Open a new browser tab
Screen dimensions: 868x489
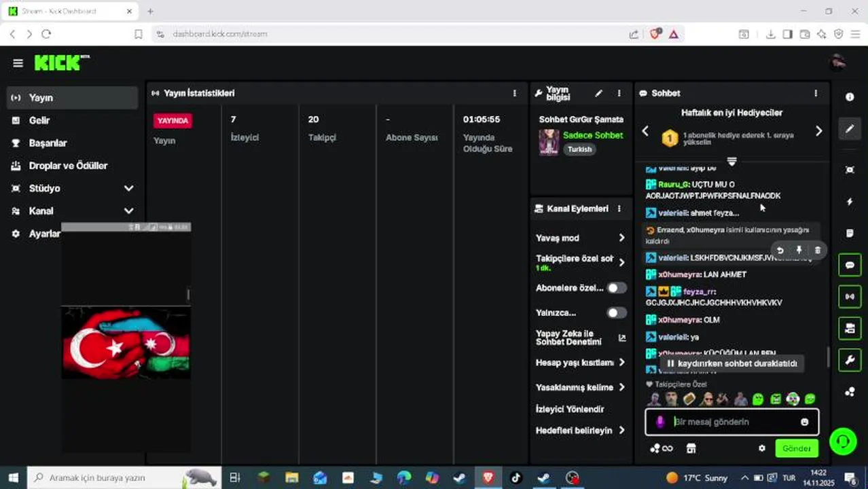150,11
